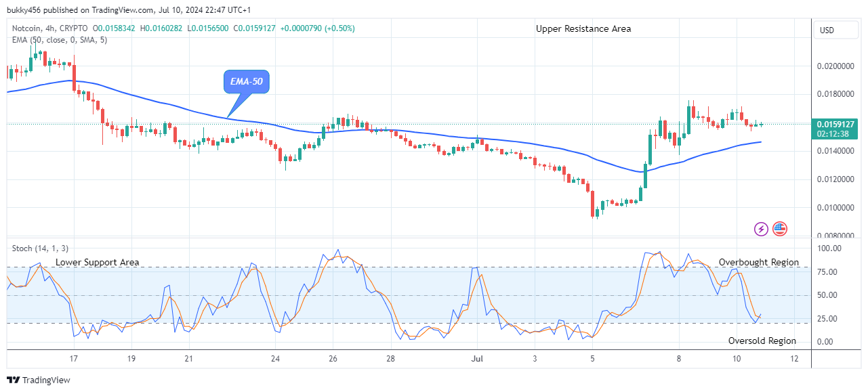This screenshot has height=392, width=868.
Task: Click the date label 12 on time axis
Action: 794,359
